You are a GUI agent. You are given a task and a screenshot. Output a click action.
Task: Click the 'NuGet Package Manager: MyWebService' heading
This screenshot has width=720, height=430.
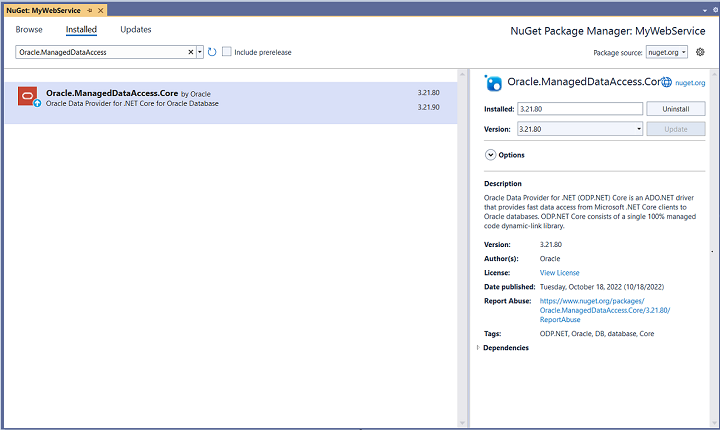608,31
